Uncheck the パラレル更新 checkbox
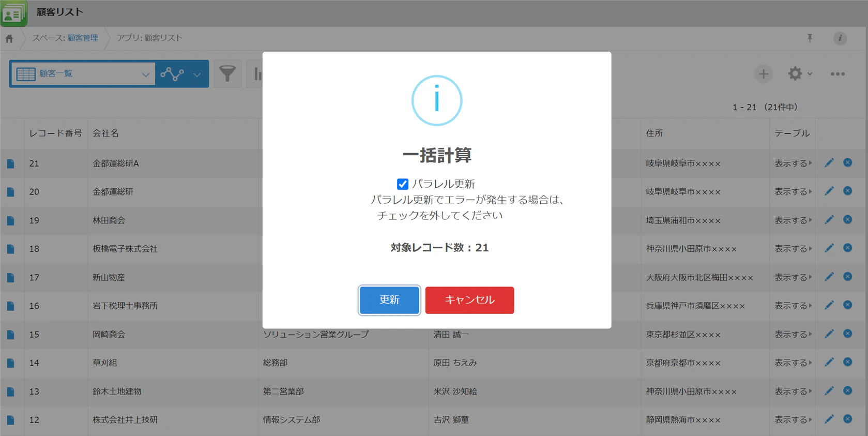 [x=402, y=184]
